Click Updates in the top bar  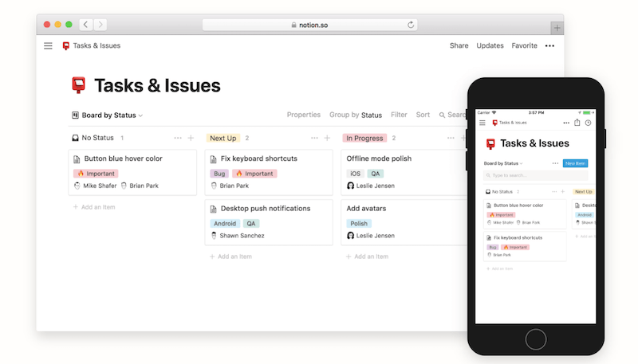(490, 46)
